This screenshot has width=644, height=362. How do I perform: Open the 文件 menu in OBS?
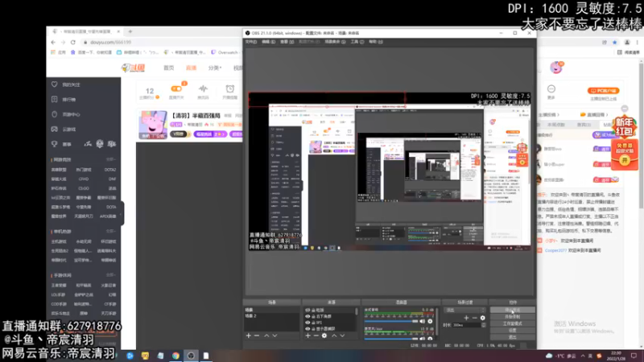251,42
